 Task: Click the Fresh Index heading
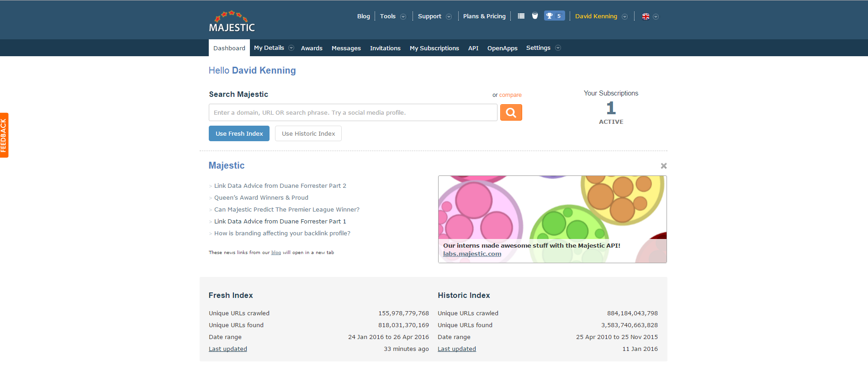(x=231, y=296)
